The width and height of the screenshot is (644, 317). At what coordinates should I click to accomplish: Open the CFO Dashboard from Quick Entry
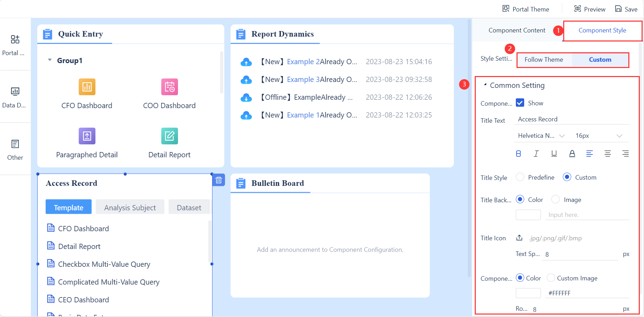point(87,87)
